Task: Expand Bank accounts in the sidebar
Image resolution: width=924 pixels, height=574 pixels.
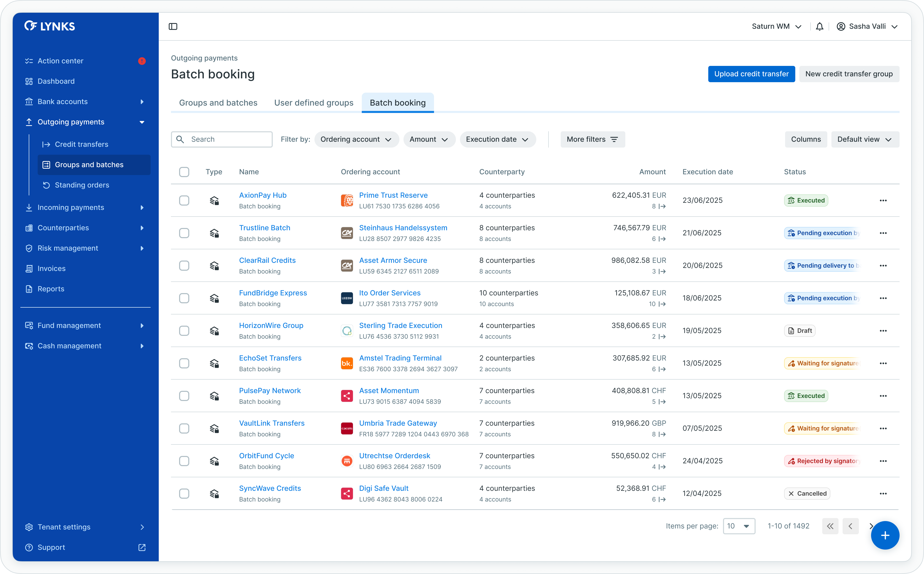Action: [x=63, y=102]
